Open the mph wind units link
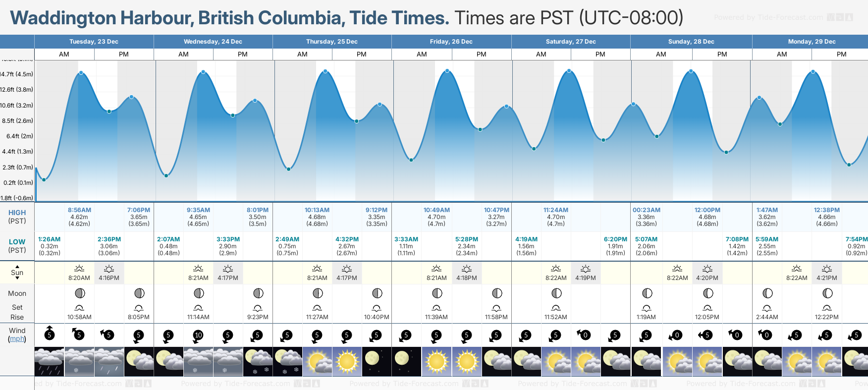868x390 pixels. click(17, 339)
